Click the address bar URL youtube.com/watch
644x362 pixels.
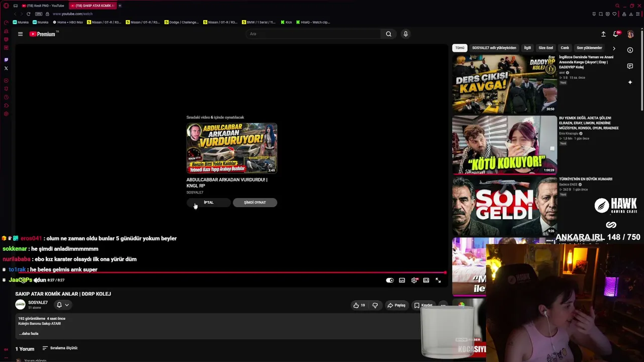[72, 14]
